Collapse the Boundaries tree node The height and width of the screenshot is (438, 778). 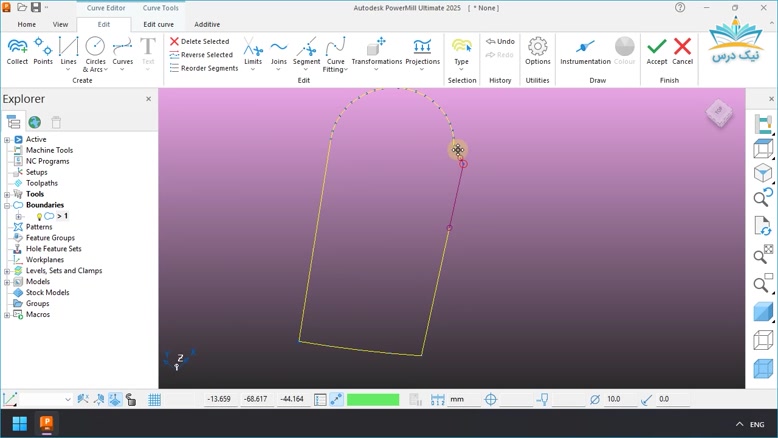pyautogui.click(x=7, y=205)
